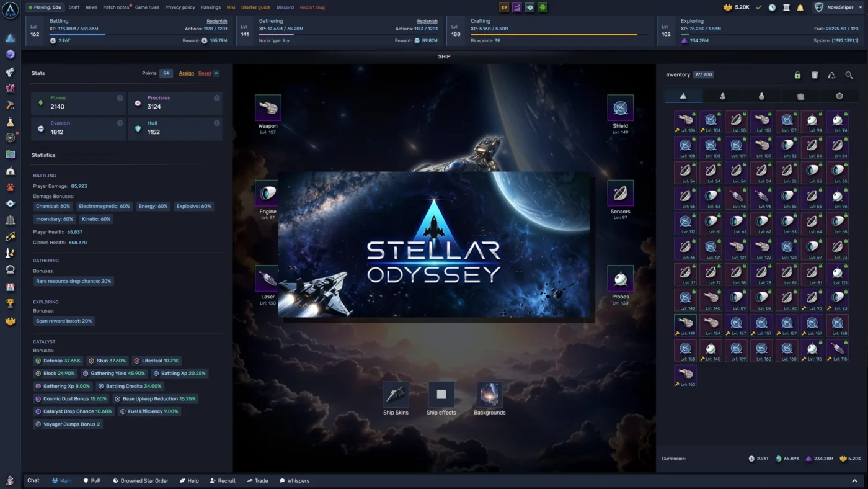Screen dimensions: 868x489
Task: Click the inventory trash can icon
Action: pyautogui.click(x=815, y=75)
